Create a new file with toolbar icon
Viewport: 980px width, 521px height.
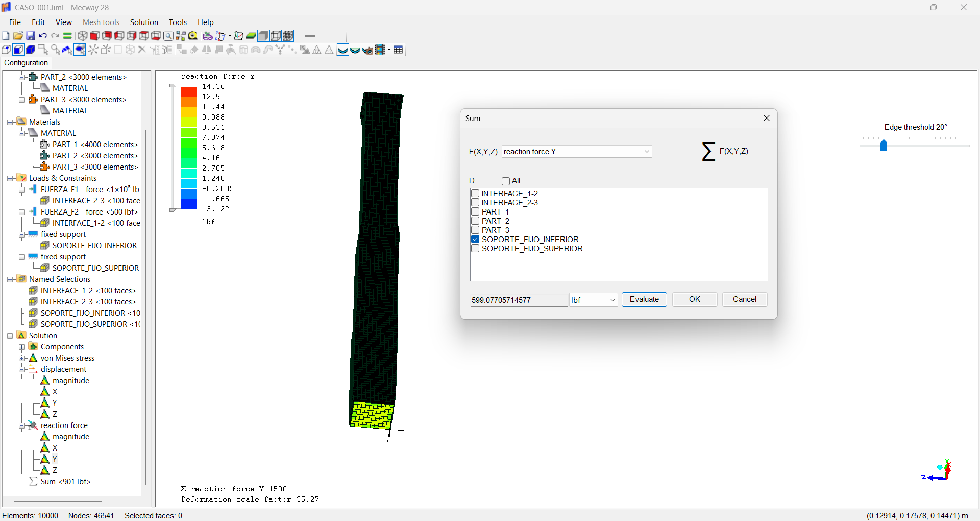click(x=6, y=36)
